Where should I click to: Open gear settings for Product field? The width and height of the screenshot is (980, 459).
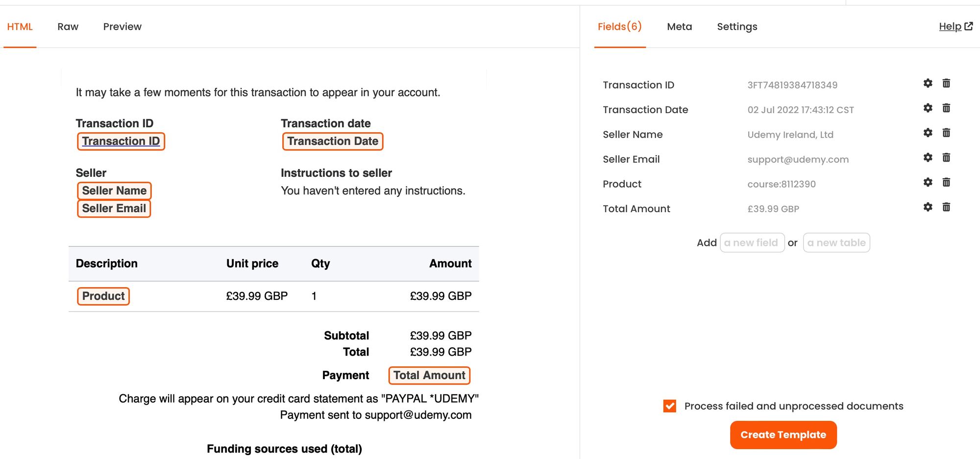[928, 182]
